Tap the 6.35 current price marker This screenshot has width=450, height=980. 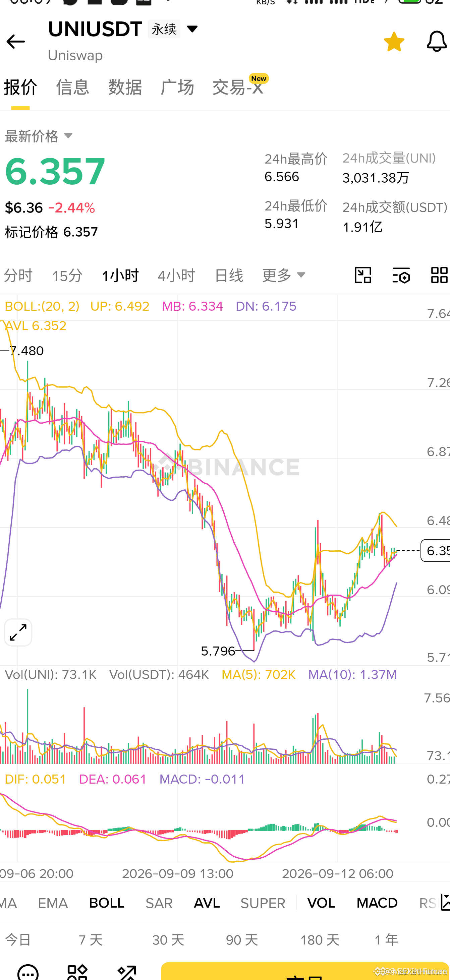[x=436, y=550]
